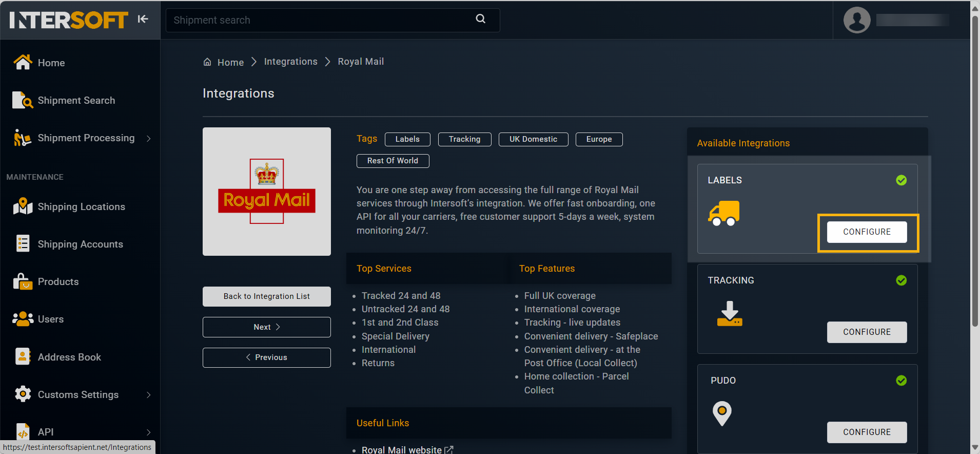The width and height of the screenshot is (980, 454).
Task: Click the Shipment Search document icon
Action: (23, 100)
